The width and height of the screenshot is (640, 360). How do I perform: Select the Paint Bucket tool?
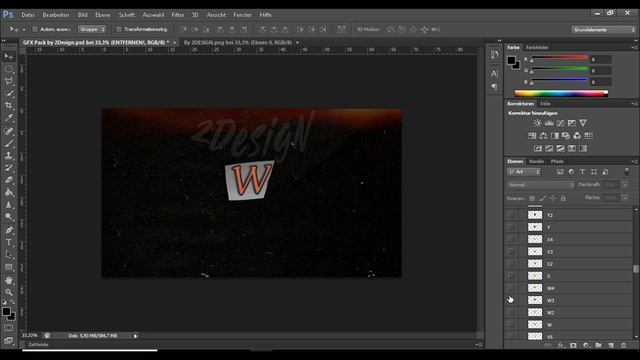point(9,193)
